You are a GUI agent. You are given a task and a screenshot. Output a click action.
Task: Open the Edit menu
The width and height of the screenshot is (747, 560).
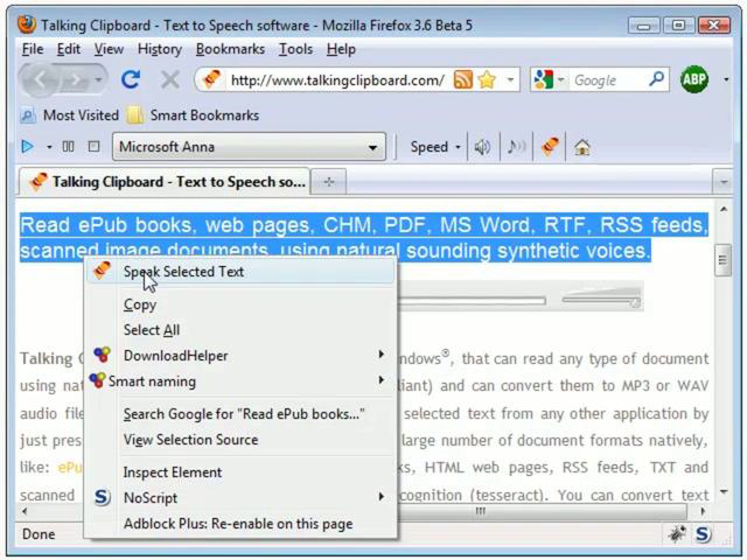click(x=68, y=49)
